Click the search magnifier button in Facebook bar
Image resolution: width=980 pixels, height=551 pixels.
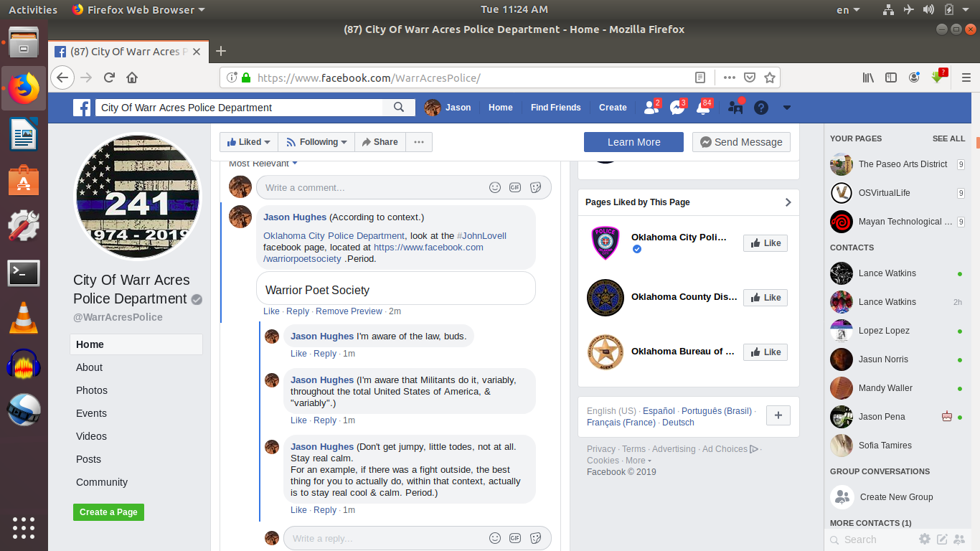point(399,108)
